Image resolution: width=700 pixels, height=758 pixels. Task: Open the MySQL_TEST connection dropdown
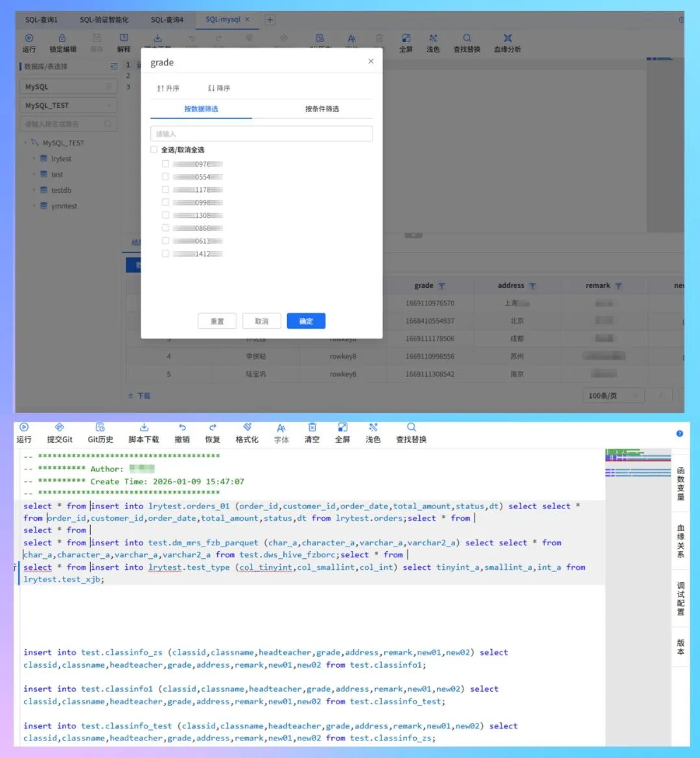click(68, 106)
